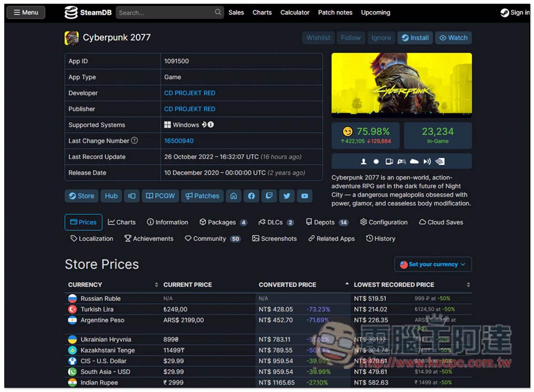Toggle Wishlist for this game
534x392 pixels.
click(318, 38)
